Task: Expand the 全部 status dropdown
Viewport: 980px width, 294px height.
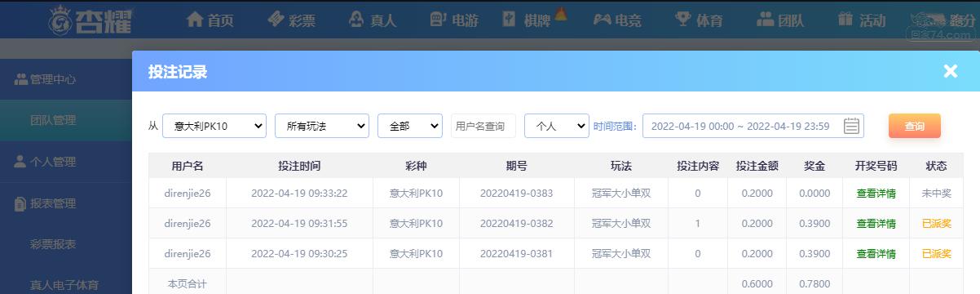Action: tap(410, 126)
